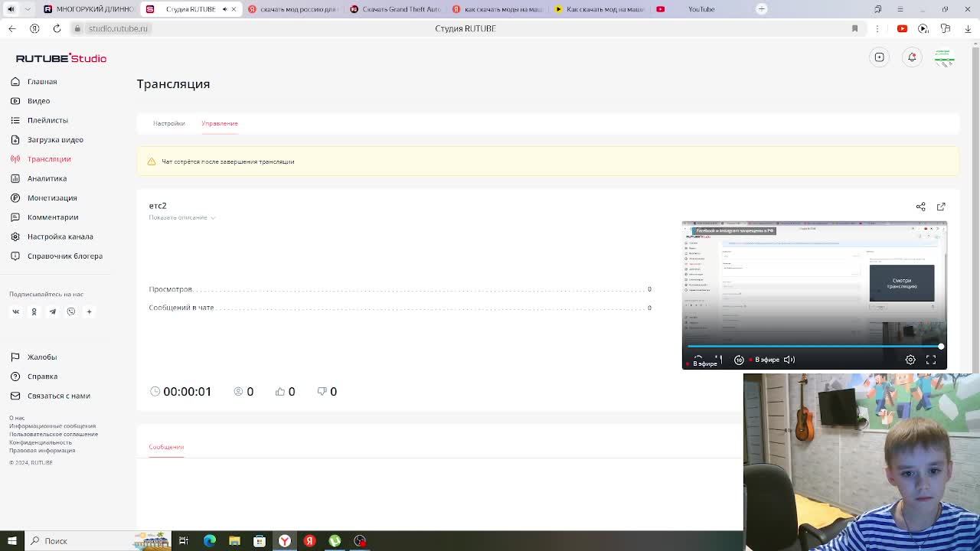980x551 pixels.
Task: Open Telegram social icon
Action: (52, 311)
